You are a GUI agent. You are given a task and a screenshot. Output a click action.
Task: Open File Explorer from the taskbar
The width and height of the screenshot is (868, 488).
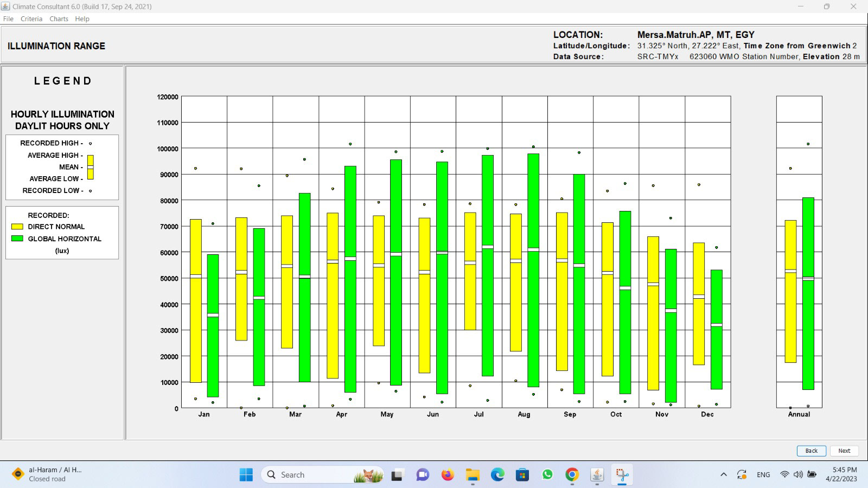click(473, 475)
